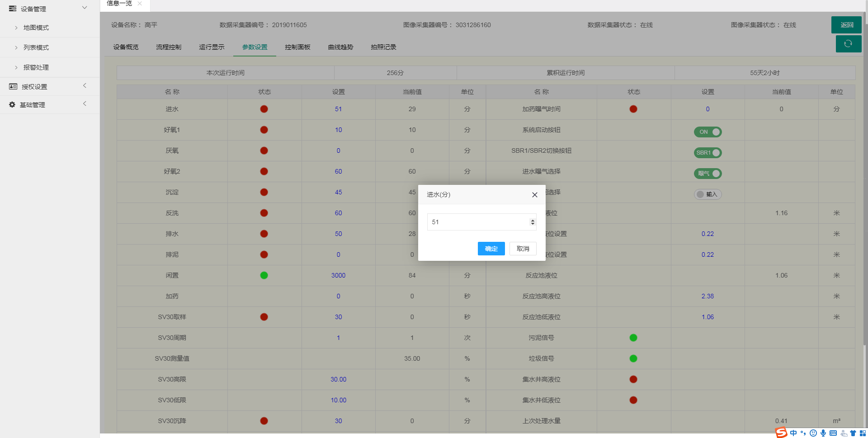The height and width of the screenshot is (438, 868).
Task: Open the Sogou toolbox grid icon
Action: [863, 433]
